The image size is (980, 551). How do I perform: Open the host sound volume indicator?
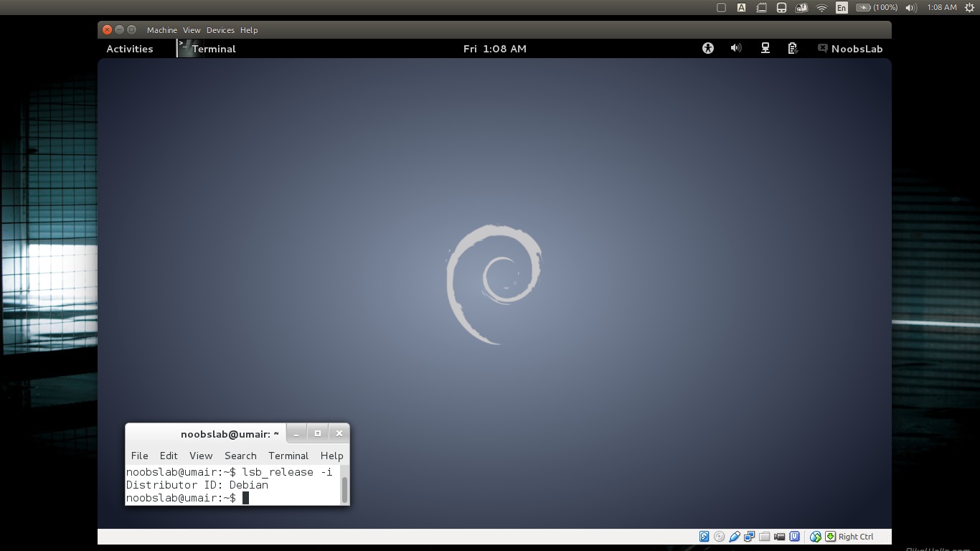pyautogui.click(x=911, y=7)
